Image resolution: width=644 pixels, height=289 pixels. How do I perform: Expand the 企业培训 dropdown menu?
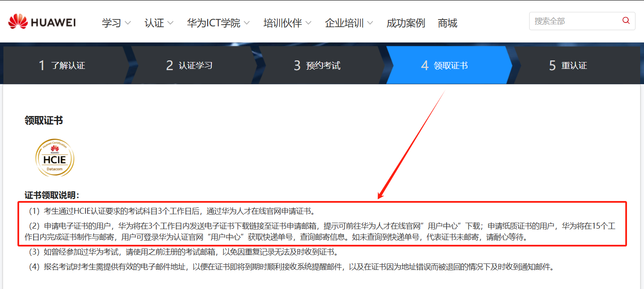[349, 23]
